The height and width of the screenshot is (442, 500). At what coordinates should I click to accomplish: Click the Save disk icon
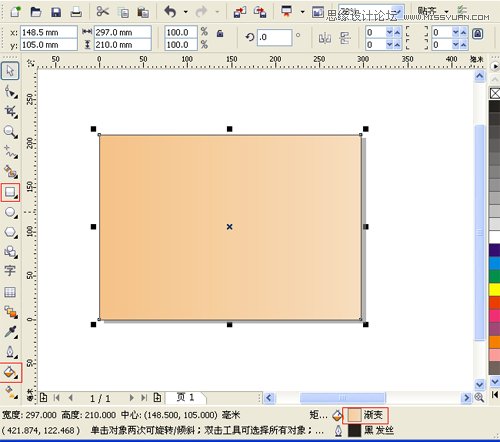pos(56,12)
